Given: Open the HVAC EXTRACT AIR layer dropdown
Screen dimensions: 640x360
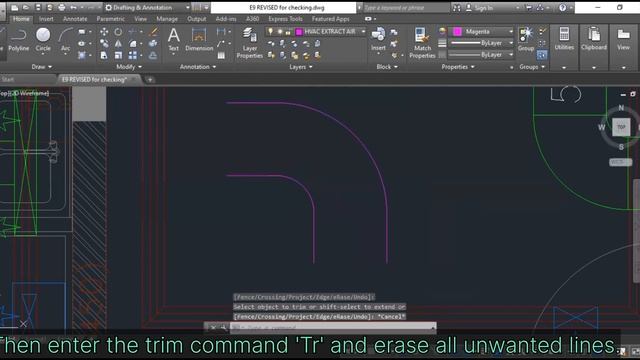Looking at the screenshot, I should click(x=363, y=31).
